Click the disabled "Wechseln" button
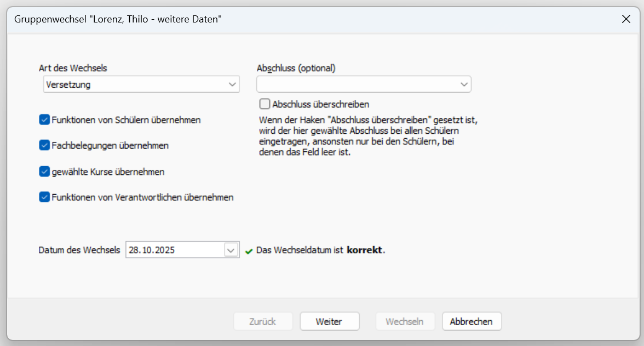The image size is (644, 346). point(405,322)
